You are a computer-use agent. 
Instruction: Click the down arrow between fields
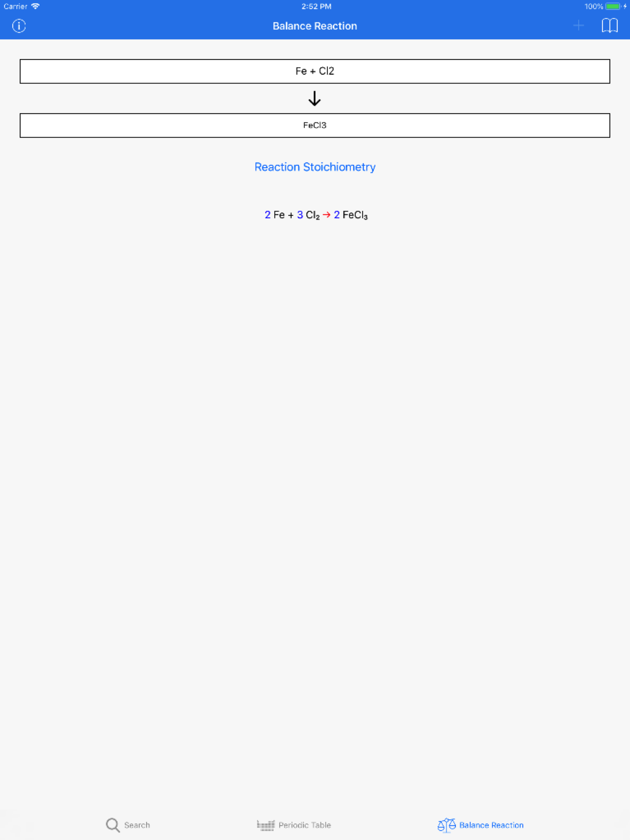(315, 98)
